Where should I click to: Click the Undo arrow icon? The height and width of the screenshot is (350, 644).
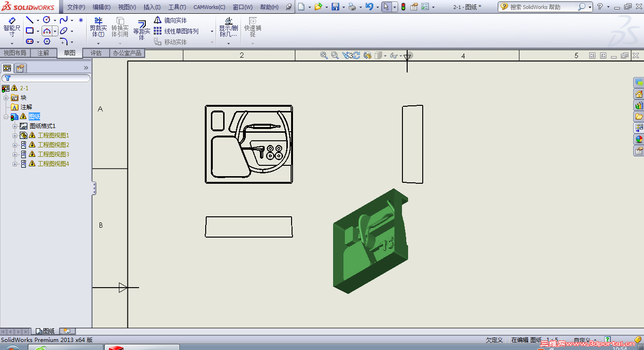pos(369,7)
